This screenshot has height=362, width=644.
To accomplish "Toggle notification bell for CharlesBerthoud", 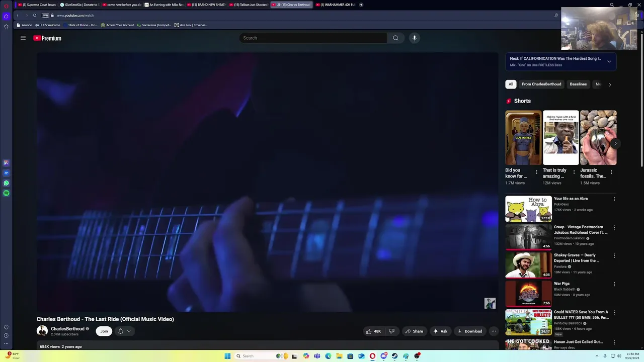I will [120, 331].
